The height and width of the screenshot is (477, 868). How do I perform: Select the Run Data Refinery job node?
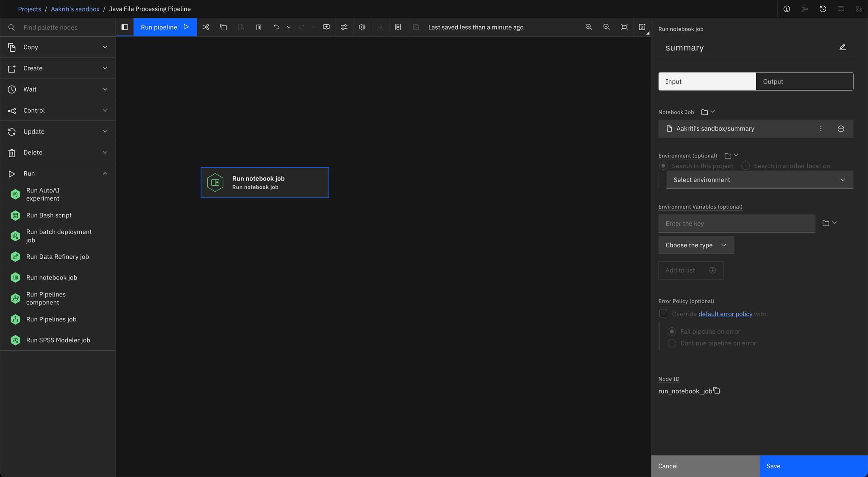click(x=57, y=257)
